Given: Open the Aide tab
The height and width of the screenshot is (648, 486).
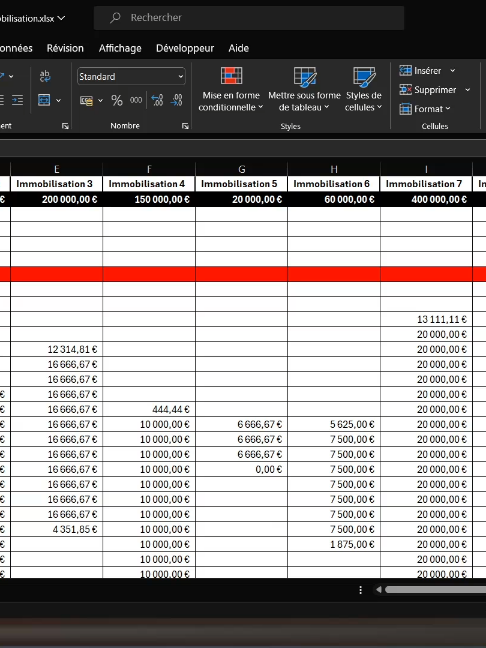Looking at the screenshot, I should tap(238, 48).
